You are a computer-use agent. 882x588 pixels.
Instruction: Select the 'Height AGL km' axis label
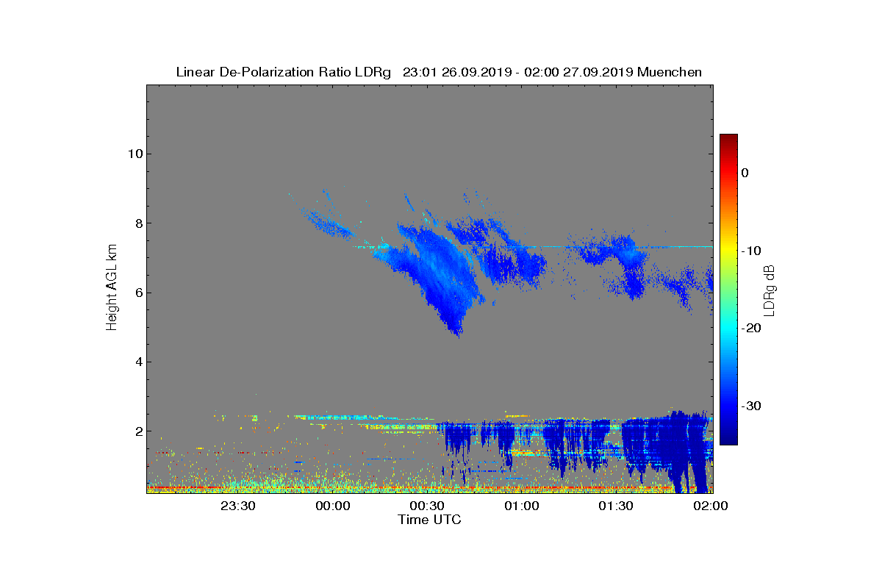pyautogui.click(x=112, y=287)
